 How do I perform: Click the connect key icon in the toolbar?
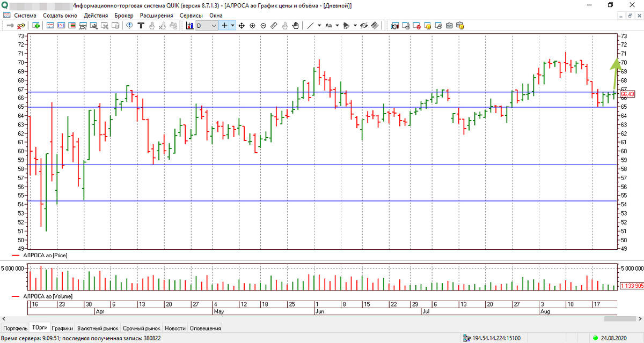click(x=10, y=25)
